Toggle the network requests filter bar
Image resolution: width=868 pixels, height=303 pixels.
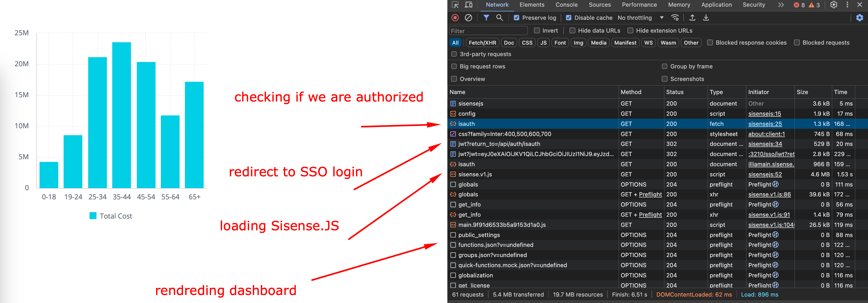[x=486, y=18]
